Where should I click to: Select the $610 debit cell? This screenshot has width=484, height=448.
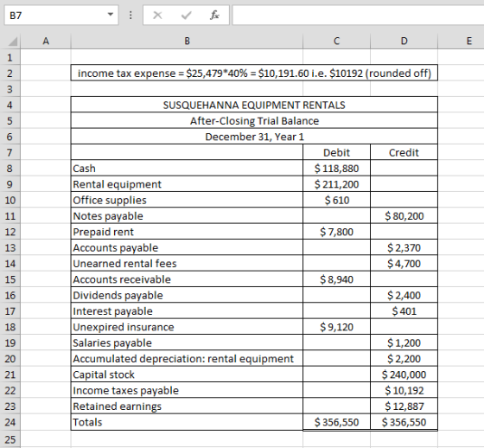click(336, 200)
